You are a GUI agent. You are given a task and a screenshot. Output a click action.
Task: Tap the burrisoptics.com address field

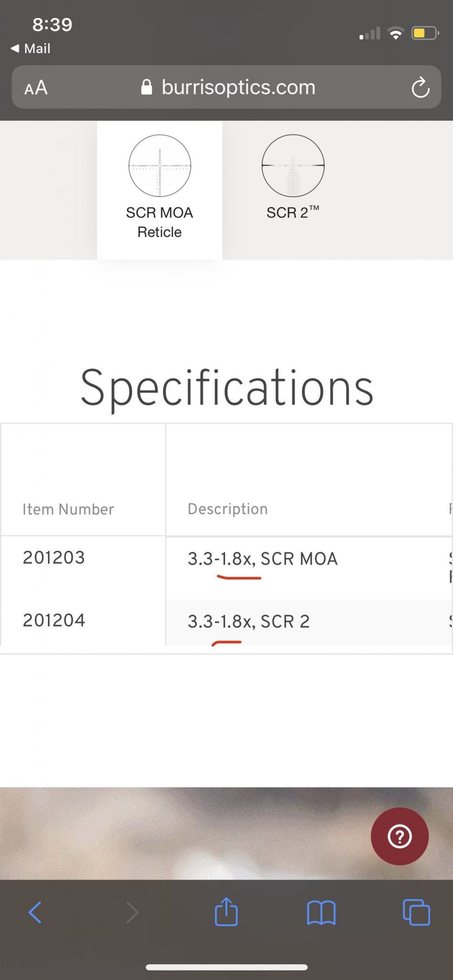[x=238, y=88]
